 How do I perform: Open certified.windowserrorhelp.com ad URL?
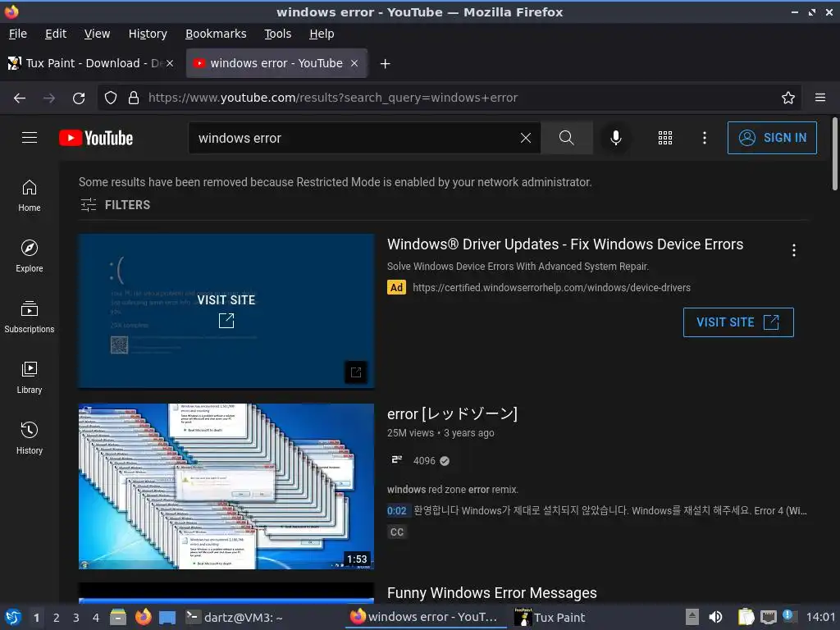pos(551,288)
